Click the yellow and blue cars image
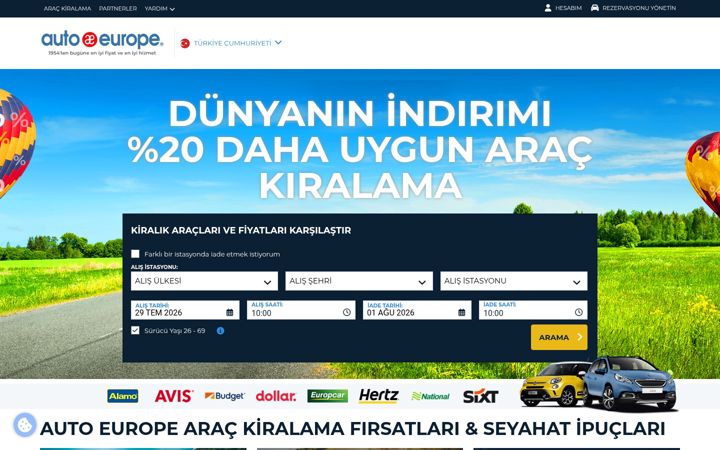720x450 pixels. (x=598, y=384)
